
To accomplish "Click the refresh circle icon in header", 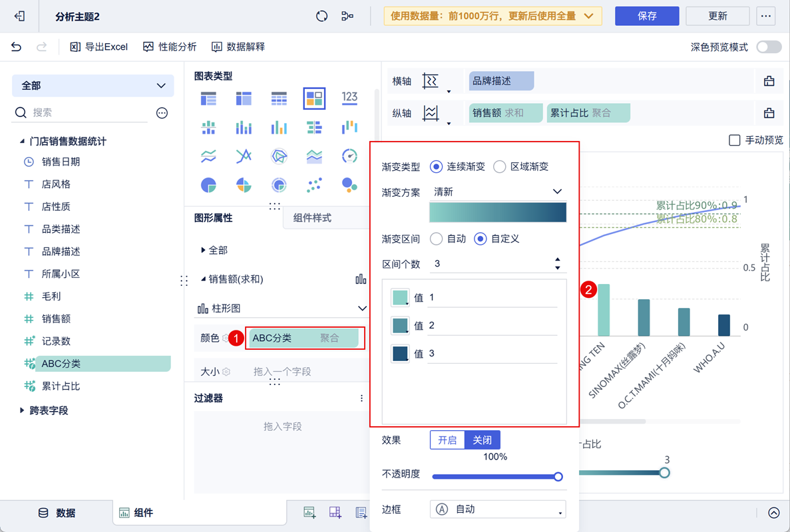I will click(x=322, y=16).
